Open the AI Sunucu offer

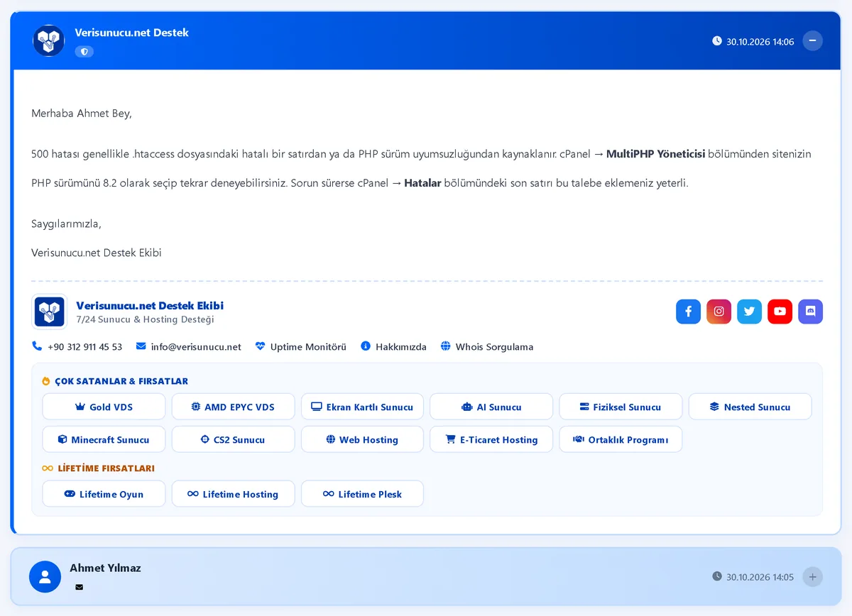(491, 407)
